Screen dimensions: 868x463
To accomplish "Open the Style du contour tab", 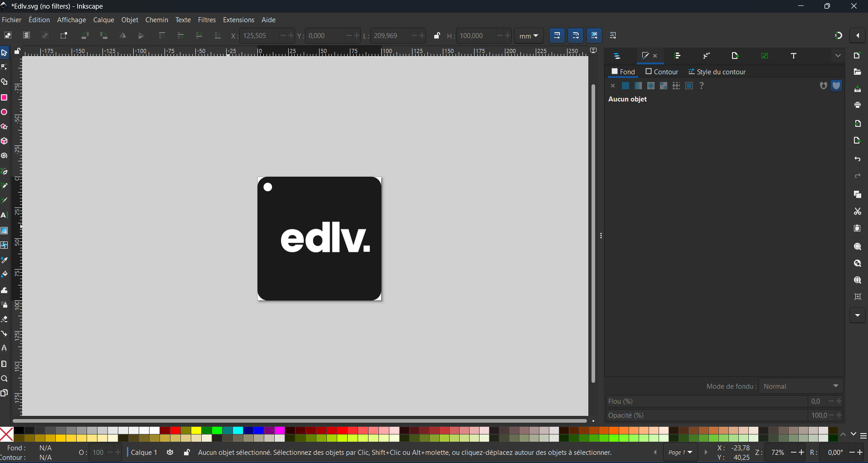I will click(717, 72).
